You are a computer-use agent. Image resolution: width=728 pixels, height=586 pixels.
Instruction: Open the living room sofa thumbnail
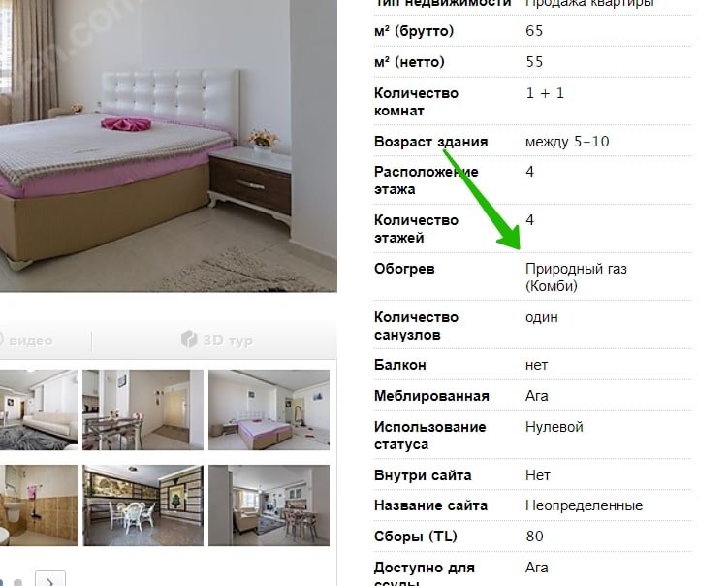pos(39,409)
